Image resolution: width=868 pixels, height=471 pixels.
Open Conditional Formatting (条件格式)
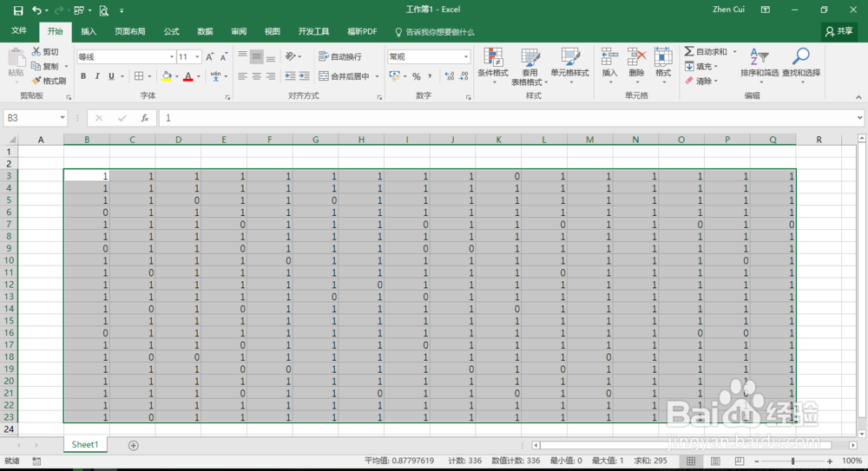(493, 66)
